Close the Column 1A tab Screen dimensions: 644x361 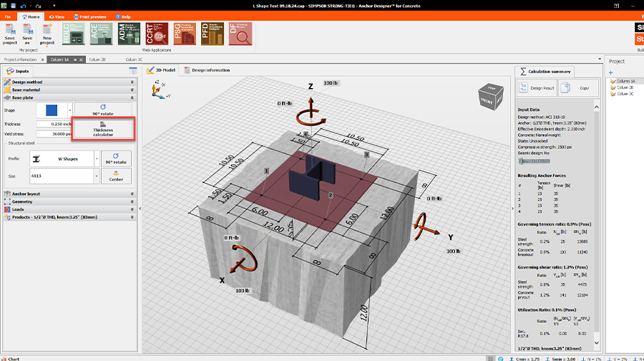tap(81, 59)
